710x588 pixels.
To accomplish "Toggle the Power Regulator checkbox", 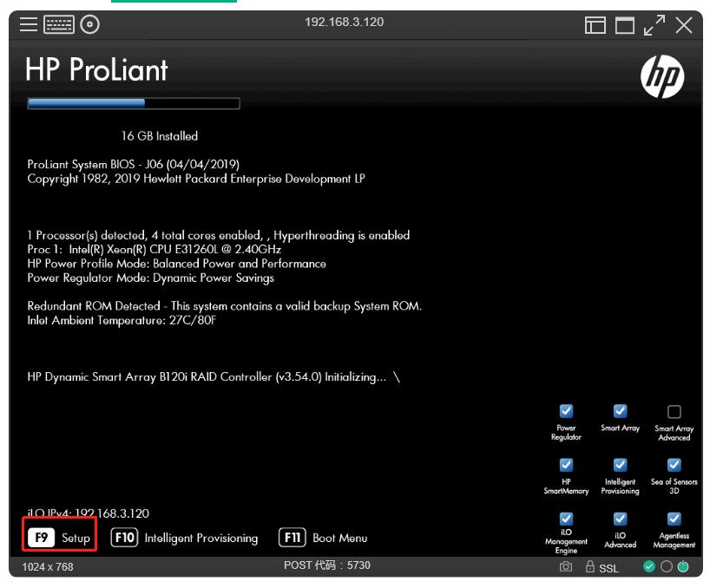I will tap(566, 411).
